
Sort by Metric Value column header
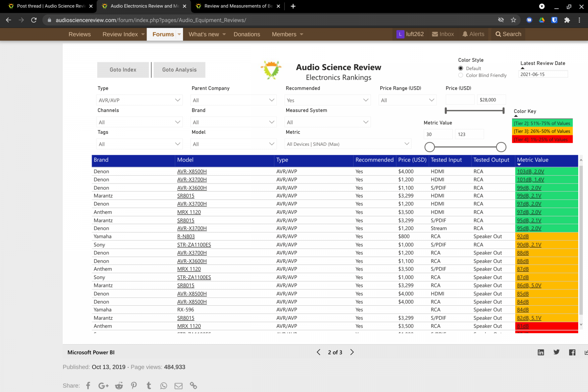[533, 160]
